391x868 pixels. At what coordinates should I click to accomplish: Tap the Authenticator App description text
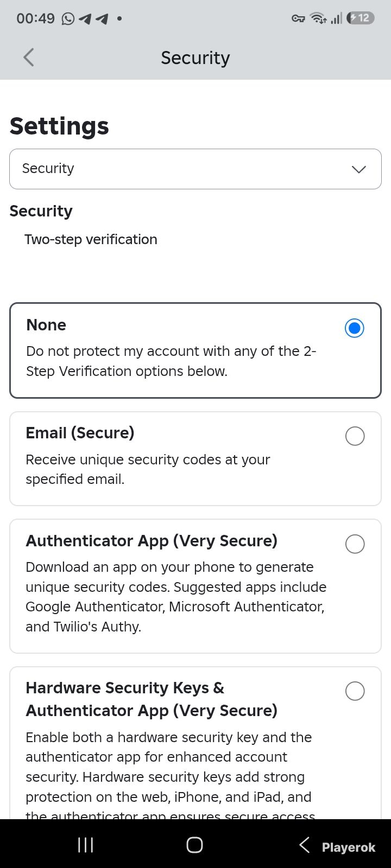click(x=176, y=597)
